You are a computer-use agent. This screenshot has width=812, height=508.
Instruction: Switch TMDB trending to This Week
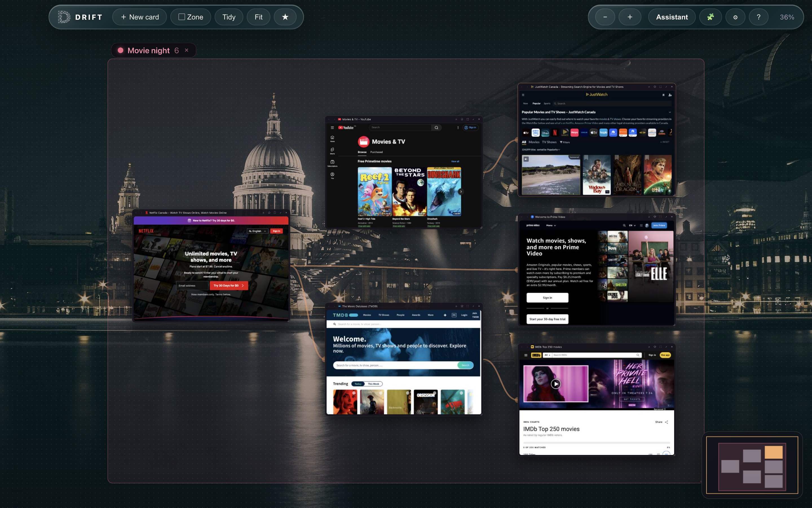tap(373, 384)
